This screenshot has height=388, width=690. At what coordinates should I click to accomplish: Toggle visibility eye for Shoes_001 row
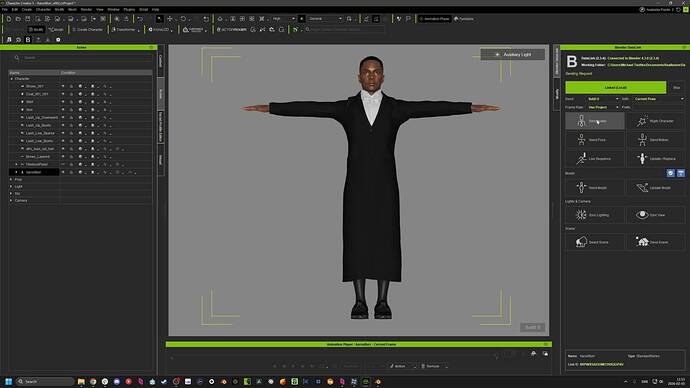pos(63,86)
